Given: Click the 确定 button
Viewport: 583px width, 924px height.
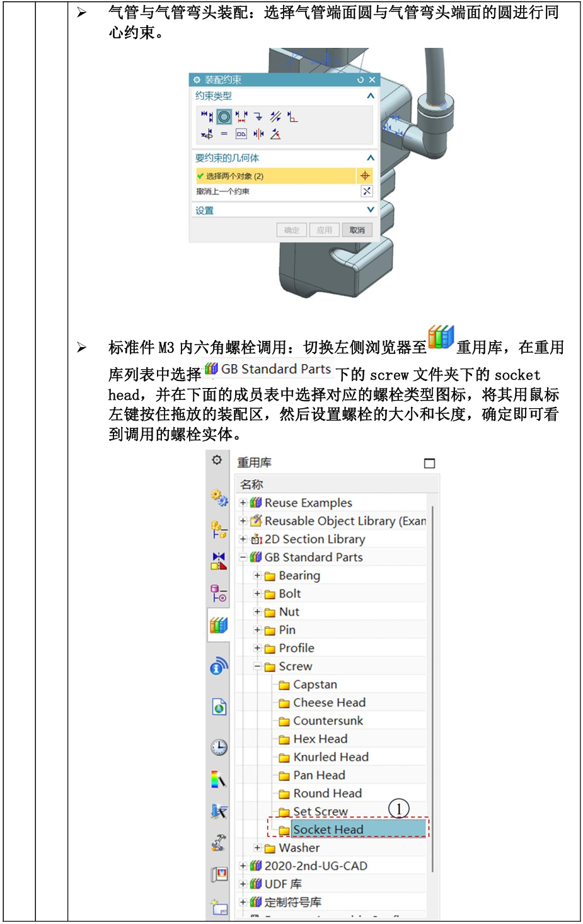Looking at the screenshot, I should pos(291,230).
